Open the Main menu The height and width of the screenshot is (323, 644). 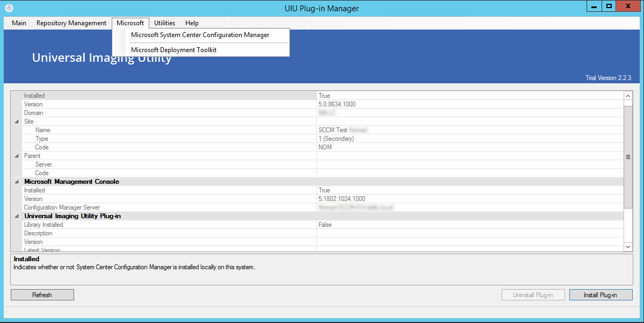[x=19, y=23]
